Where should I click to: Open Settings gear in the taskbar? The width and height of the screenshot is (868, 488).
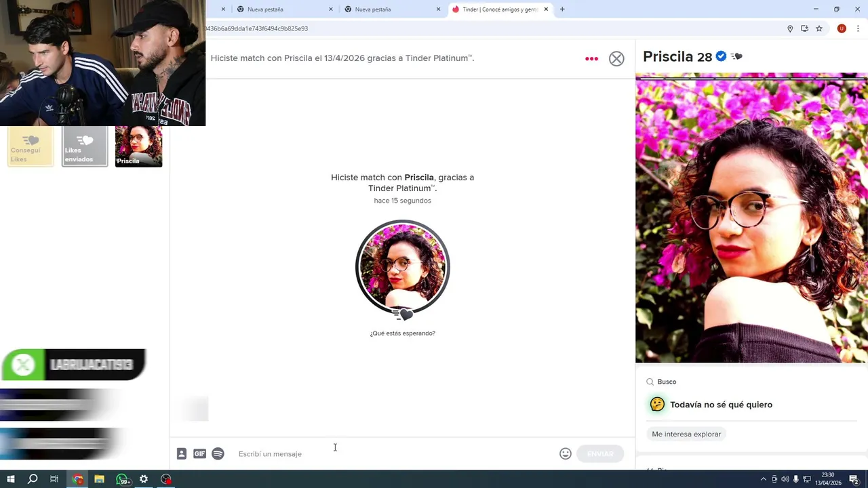[x=144, y=479]
